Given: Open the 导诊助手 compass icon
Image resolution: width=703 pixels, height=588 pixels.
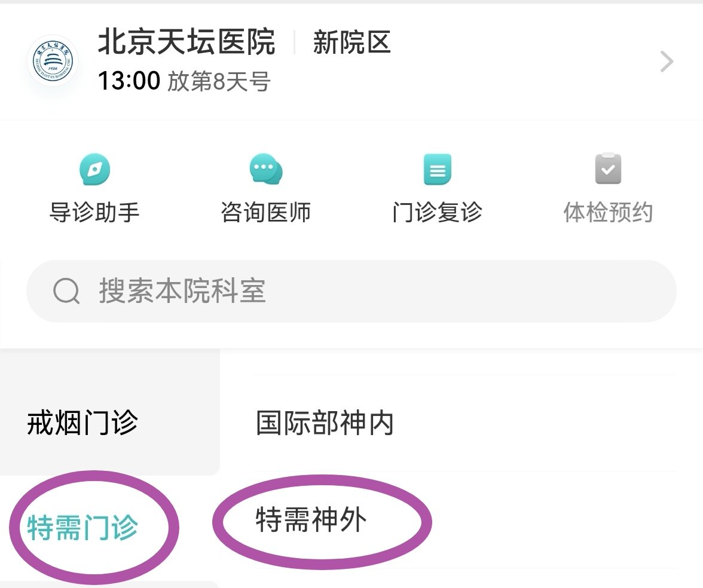Looking at the screenshot, I should 94,169.
